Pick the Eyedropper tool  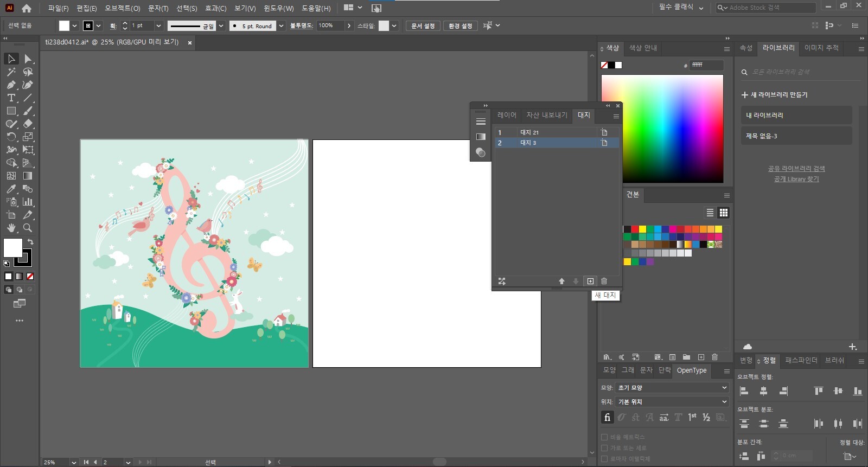[11, 189]
